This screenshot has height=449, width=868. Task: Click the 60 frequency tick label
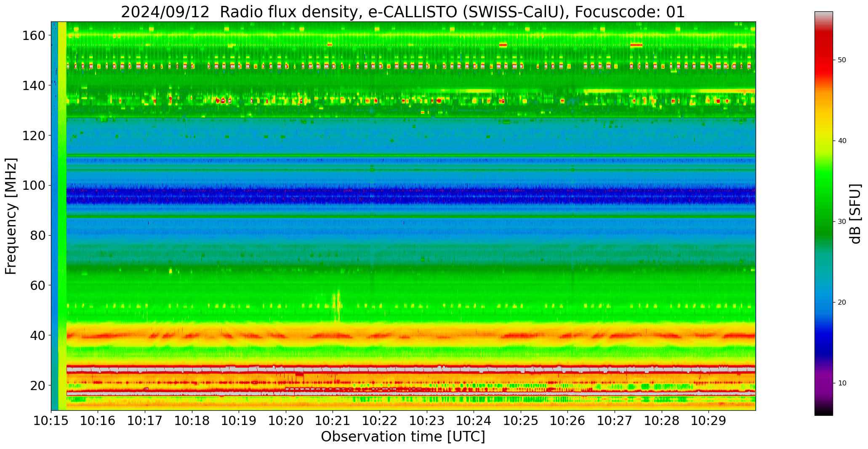[x=38, y=285]
